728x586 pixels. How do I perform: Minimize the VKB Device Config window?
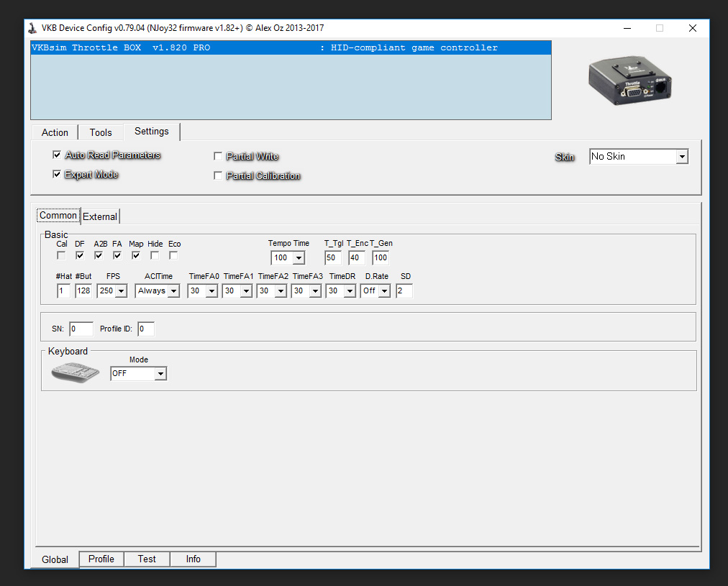pos(627,28)
